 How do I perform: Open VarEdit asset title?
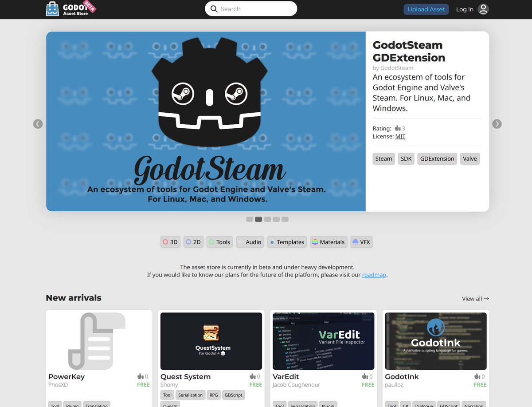click(x=286, y=376)
